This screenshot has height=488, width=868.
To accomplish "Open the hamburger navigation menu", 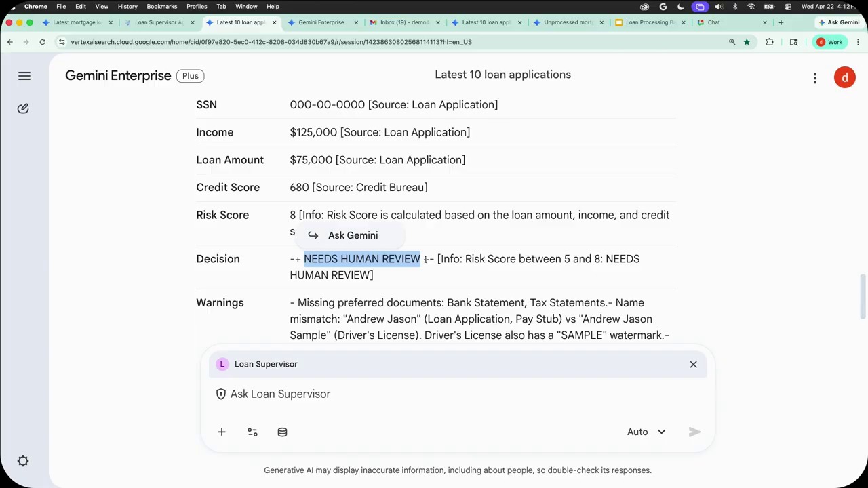I will (24, 76).
